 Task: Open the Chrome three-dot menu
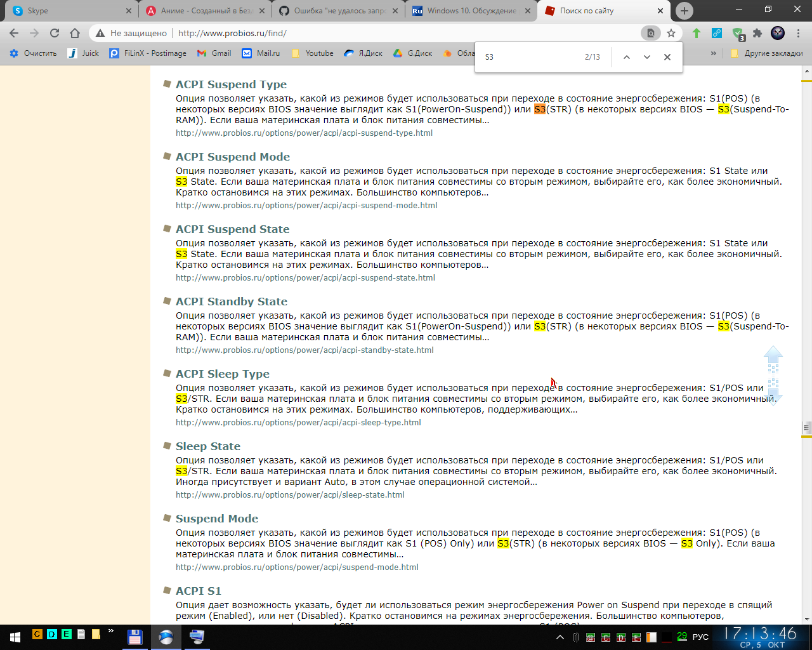pyautogui.click(x=798, y=33)
